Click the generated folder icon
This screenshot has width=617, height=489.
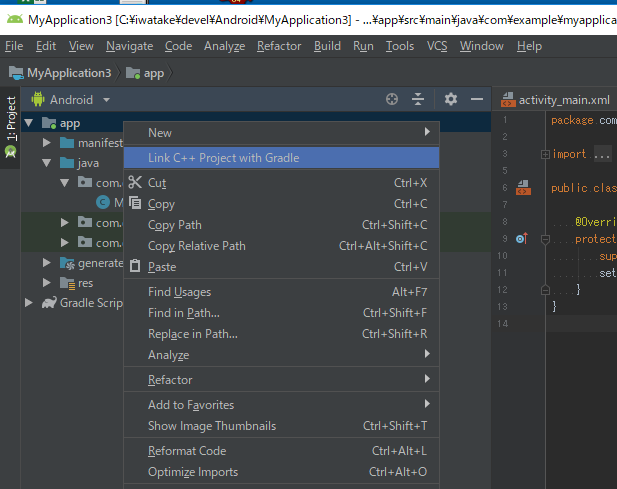click(67, 263)
